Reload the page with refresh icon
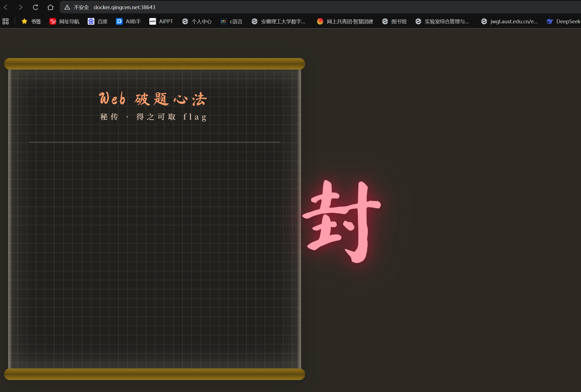The image size is (581, 392). coord(36,7)
